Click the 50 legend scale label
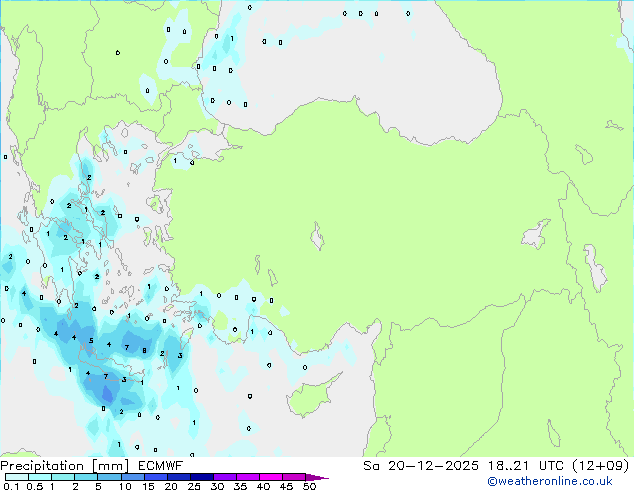 pyautogui.click(x=309, y=486)
